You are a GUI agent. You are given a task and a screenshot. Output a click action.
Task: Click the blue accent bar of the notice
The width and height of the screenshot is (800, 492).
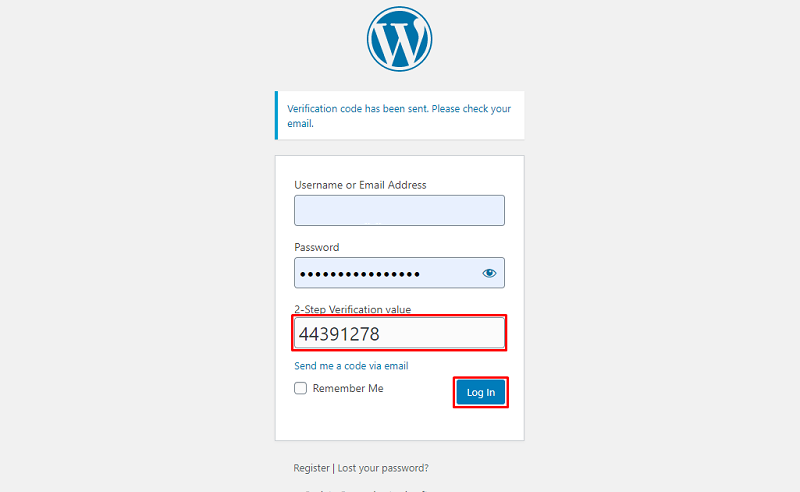tap(277, 115)
